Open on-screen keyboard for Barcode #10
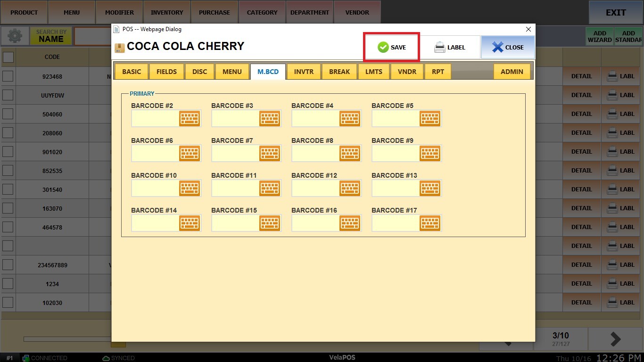This screenshot has width=644, height=362. click(x=190, y=188)
